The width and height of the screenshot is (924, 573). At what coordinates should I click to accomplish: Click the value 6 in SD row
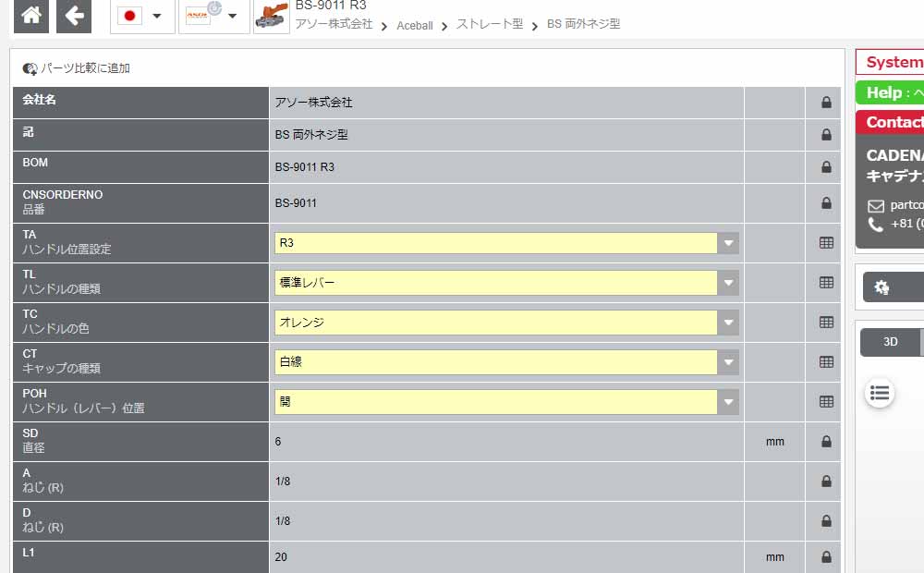tap(278, 442)
